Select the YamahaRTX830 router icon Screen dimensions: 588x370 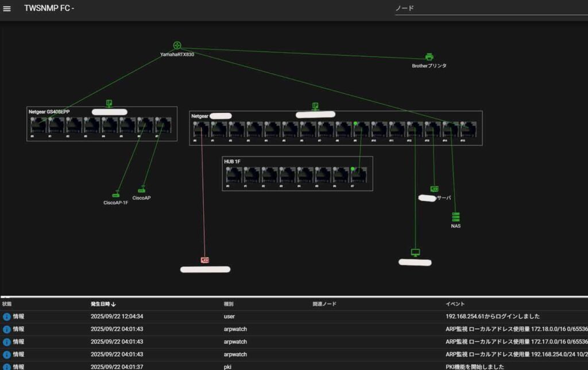click(177, 45)
